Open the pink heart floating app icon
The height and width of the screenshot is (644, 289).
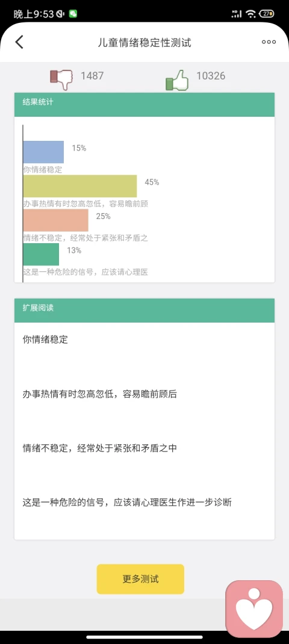pos(254,608)
